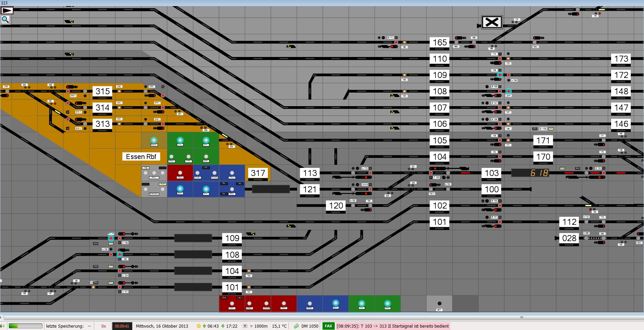The image size is (644, 330).
Task: Select track label 313
Action: click(102, 124)
